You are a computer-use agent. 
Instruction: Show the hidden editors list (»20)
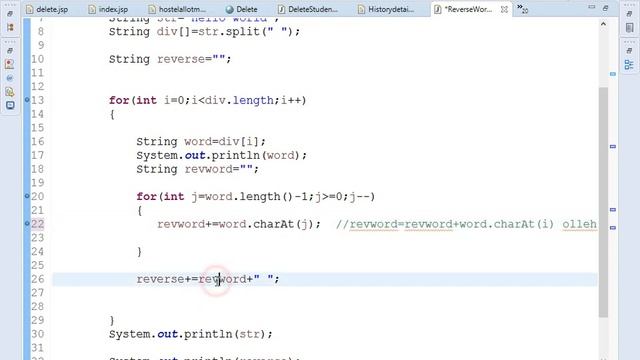pyautogui.click(x=522, y=9)
